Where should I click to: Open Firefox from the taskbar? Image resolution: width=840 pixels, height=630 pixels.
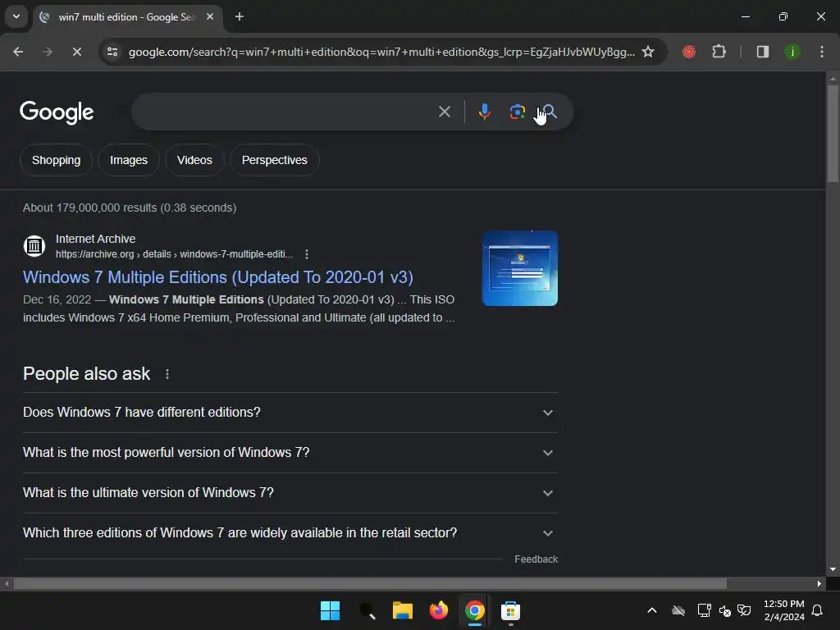439,610
